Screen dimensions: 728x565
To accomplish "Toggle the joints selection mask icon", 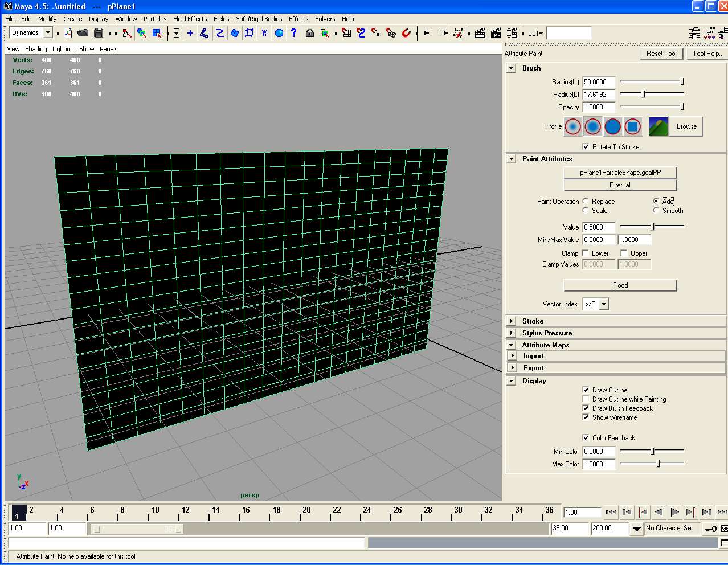I will pos(205,33).
